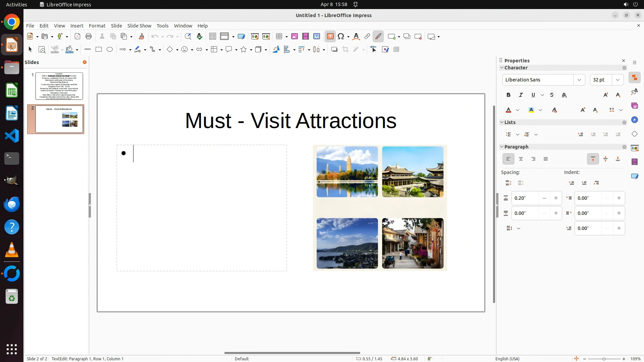Click the Insert Table toolbar icon

coord(279,37)
